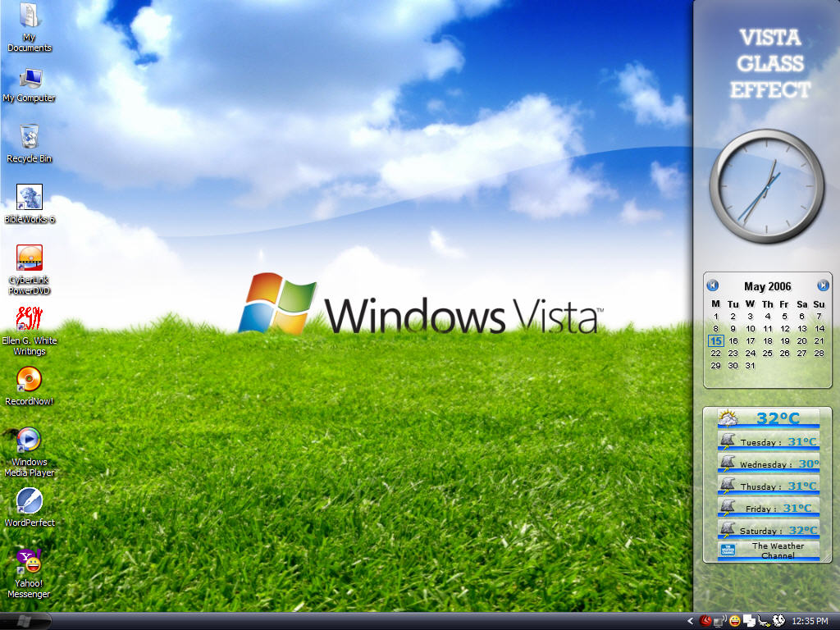840x630 pixels.
Task: Open the Thusday 31°C forecast row
Action: tap(768, 486)
